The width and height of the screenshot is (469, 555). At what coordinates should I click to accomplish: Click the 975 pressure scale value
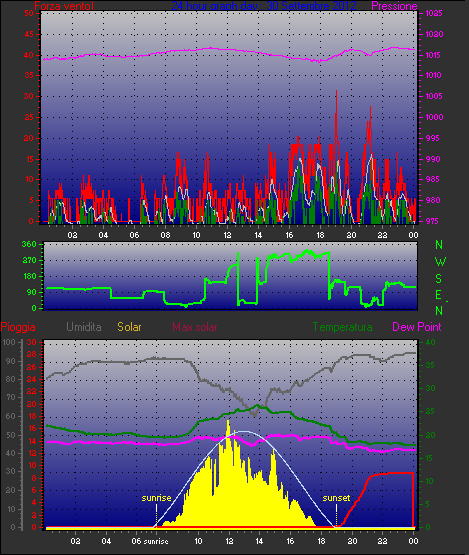[x=433, y=221]
